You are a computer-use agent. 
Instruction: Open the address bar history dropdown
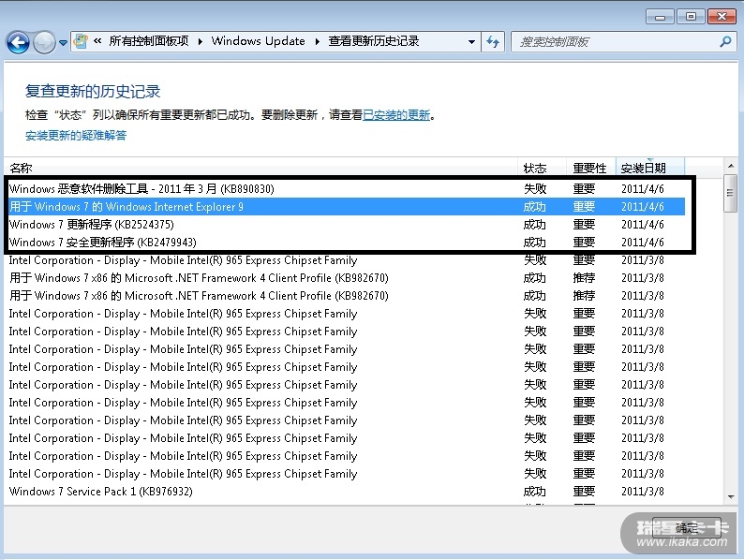[471, 42]
